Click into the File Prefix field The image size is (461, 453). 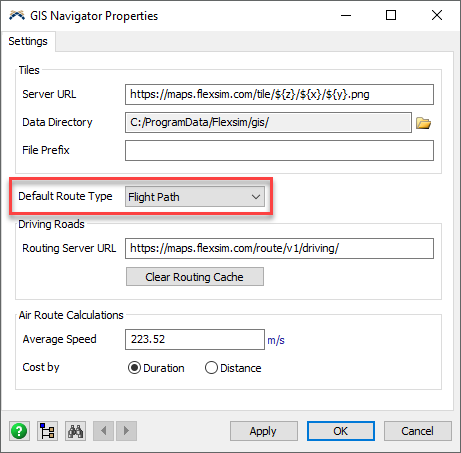[x=279, y=150]
